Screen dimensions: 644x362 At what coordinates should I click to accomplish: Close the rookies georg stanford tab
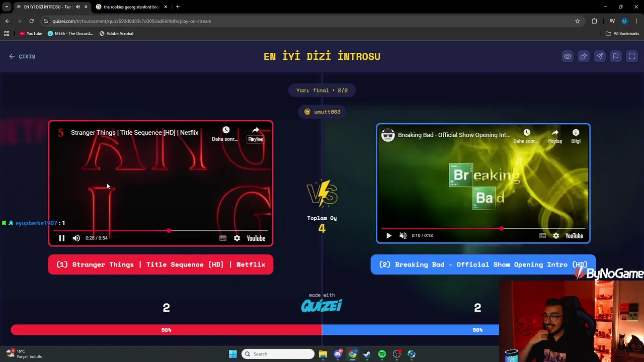166,7
